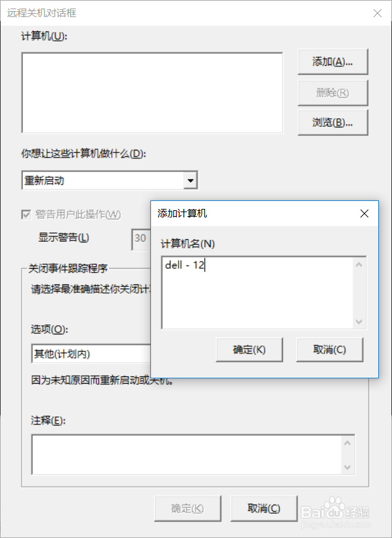The image size is (392, 538).
Task: Click the computer name scrollbar up arrow
Action: point(359,265)
